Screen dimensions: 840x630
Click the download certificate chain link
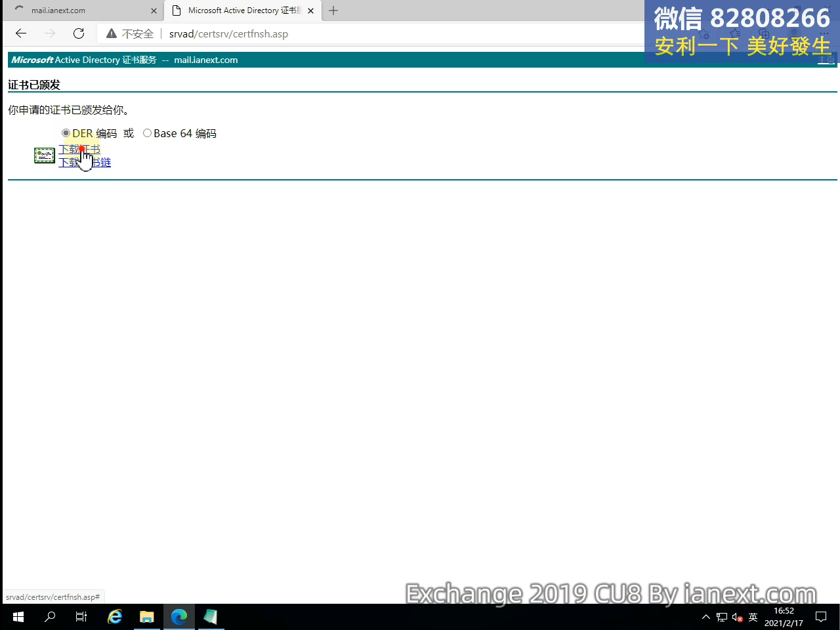click(85, 162)
